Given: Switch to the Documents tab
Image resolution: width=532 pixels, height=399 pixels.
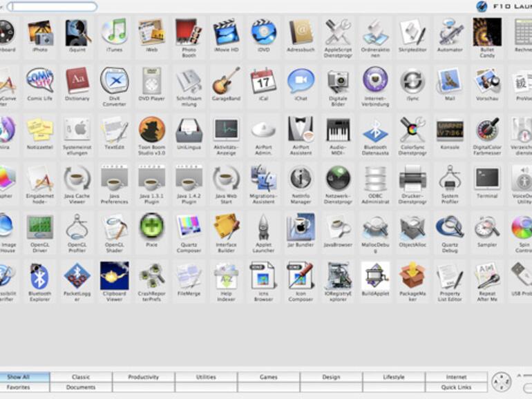Looking at the screenshot, I should [81, 387].
